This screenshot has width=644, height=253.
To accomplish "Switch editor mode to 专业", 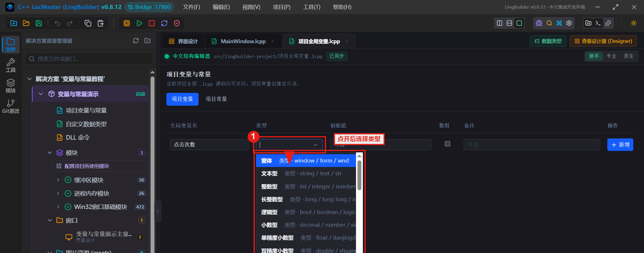I will (612, 56).
